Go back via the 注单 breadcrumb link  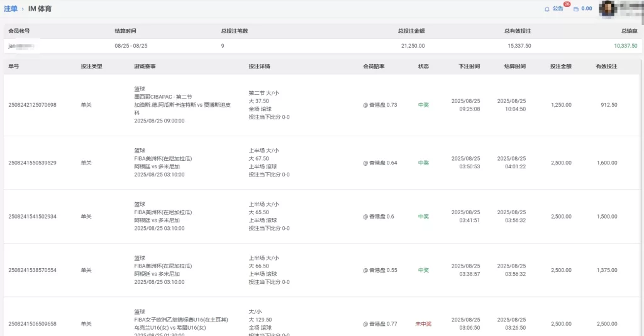tap(11, 9)
